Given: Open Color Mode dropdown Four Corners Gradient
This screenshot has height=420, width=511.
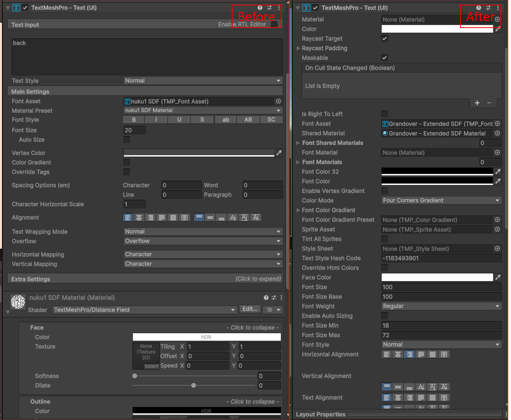Looking at the screenshot, I should (x=441, y=200).
